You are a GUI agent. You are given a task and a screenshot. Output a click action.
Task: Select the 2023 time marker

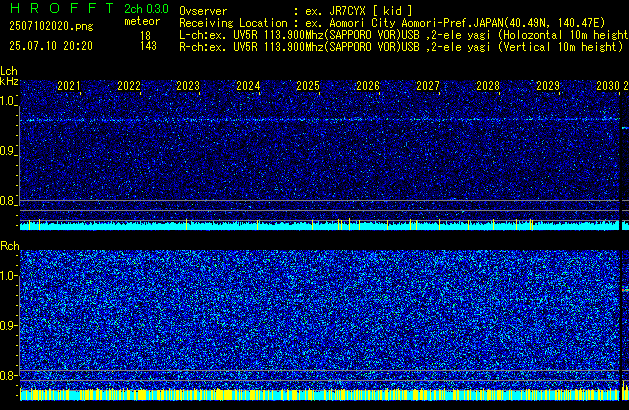[x=188, y=86]
